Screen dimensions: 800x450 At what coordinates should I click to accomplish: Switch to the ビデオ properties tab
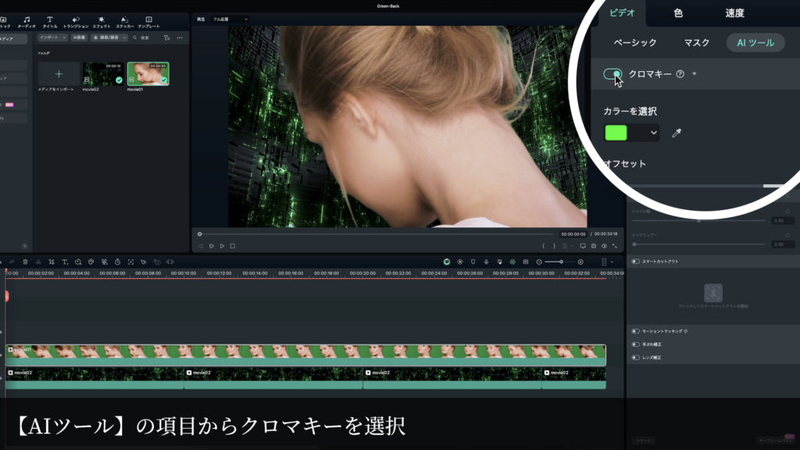coord(622,13)
